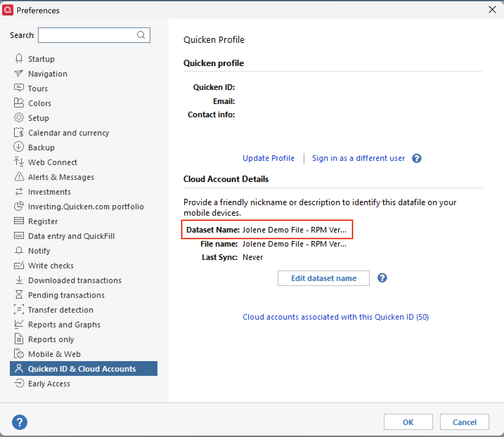
Task: Go to Reports and Graphs settings
Action: point(64,325)
